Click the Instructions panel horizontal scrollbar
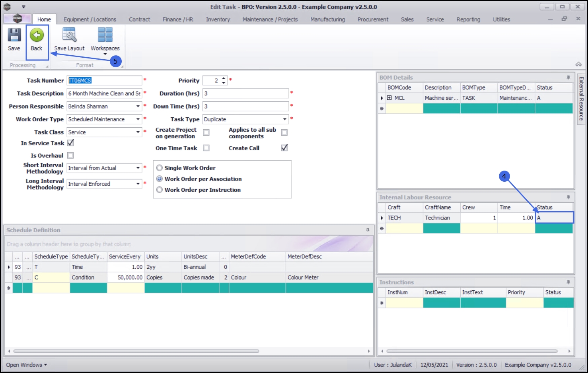Image resolution: width=588 pixels, height=373 pixels. coord(472,351)
